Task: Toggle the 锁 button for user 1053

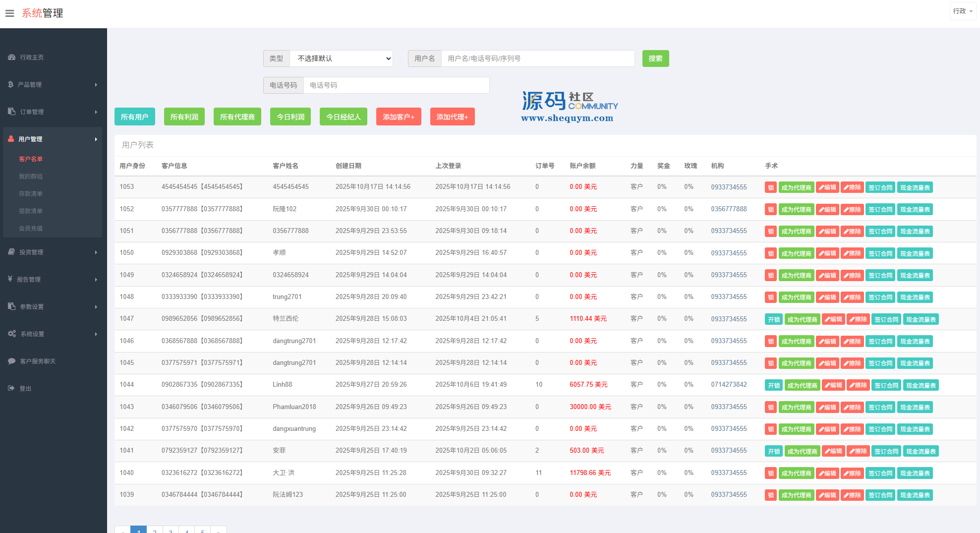Action: coord(770,187)
